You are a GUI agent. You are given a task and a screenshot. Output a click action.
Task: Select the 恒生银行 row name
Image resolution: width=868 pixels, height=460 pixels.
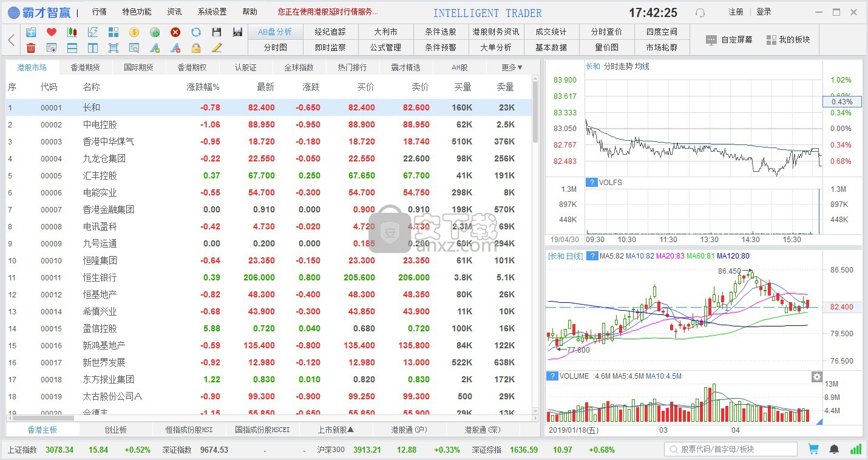[100, 277]
